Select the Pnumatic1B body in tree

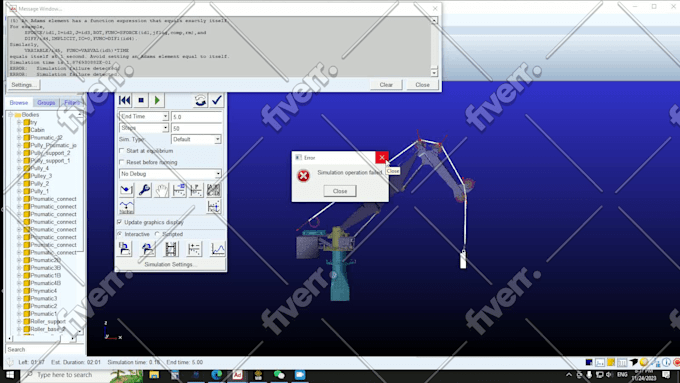[46, 275]
